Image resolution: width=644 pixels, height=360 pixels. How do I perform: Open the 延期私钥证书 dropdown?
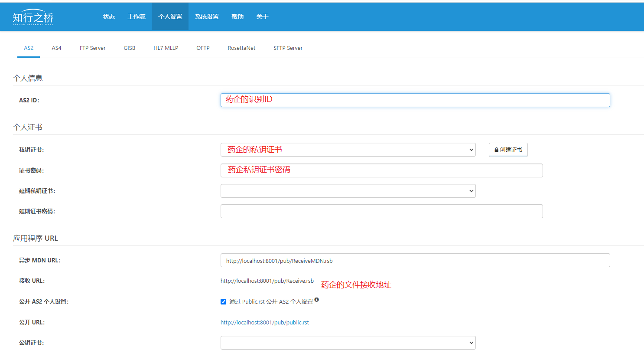pyautogui.click(x=348, y=191)
